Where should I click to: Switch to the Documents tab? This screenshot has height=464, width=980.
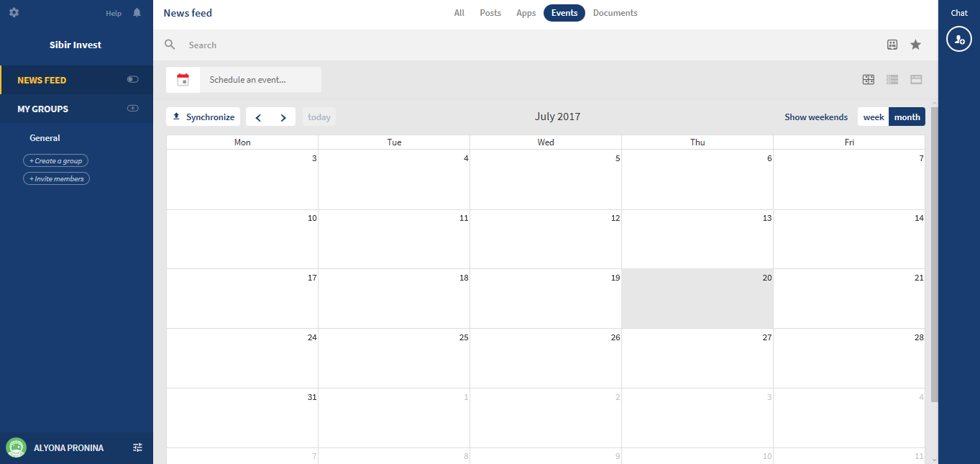pyautogui.click(x=615, y=13)
